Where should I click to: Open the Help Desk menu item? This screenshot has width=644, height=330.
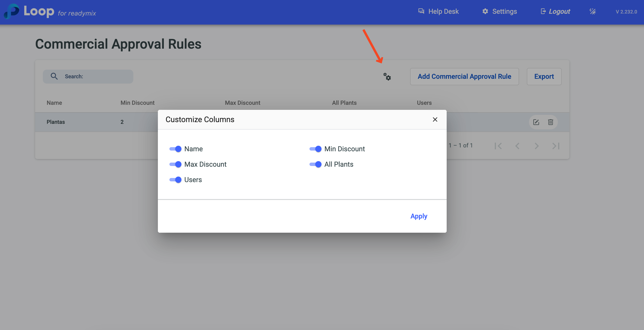438,12
